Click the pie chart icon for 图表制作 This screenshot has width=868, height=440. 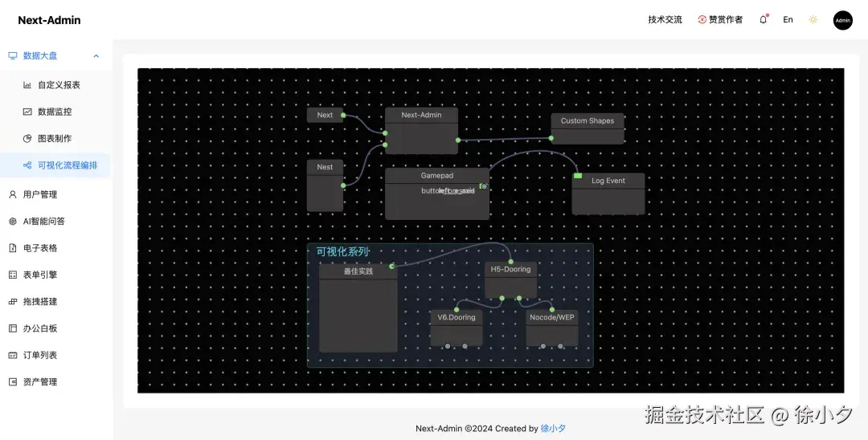pyautogui.click(x=27, y=138)
